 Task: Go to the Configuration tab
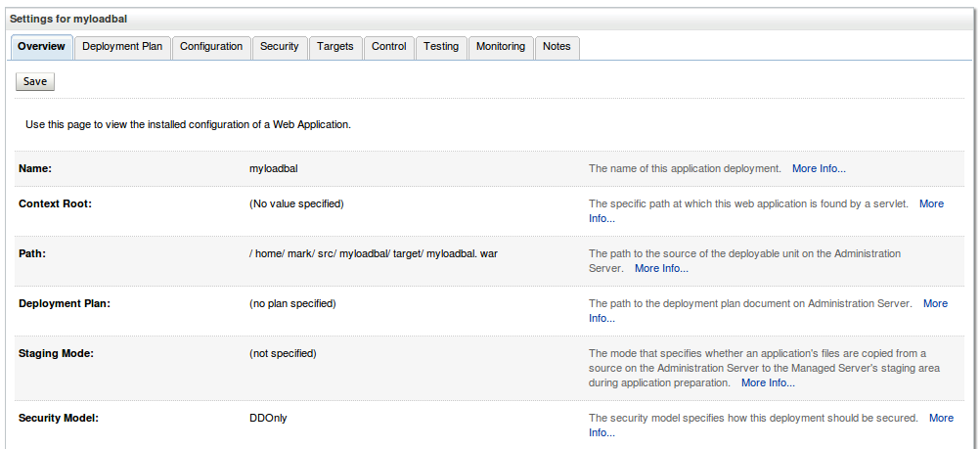click(211, 47)
